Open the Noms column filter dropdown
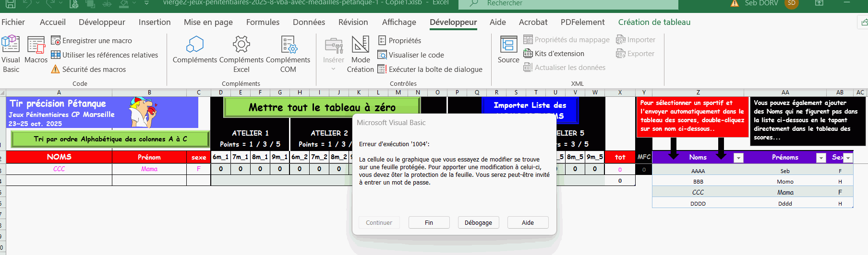The image size is (868, 255). tap(739, 158)
